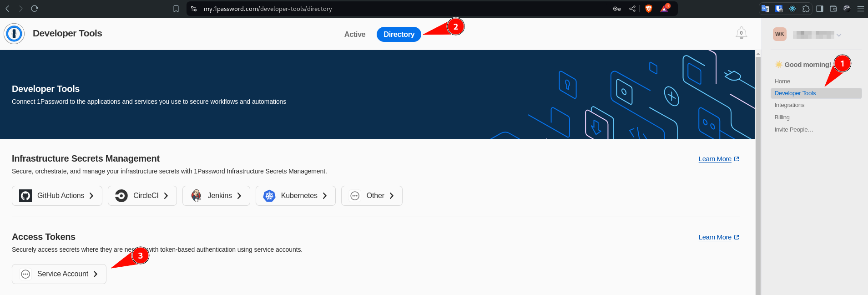868x295 pixels.
Task: Open Invite People in sidebar
Action: [x=794, y=130]
